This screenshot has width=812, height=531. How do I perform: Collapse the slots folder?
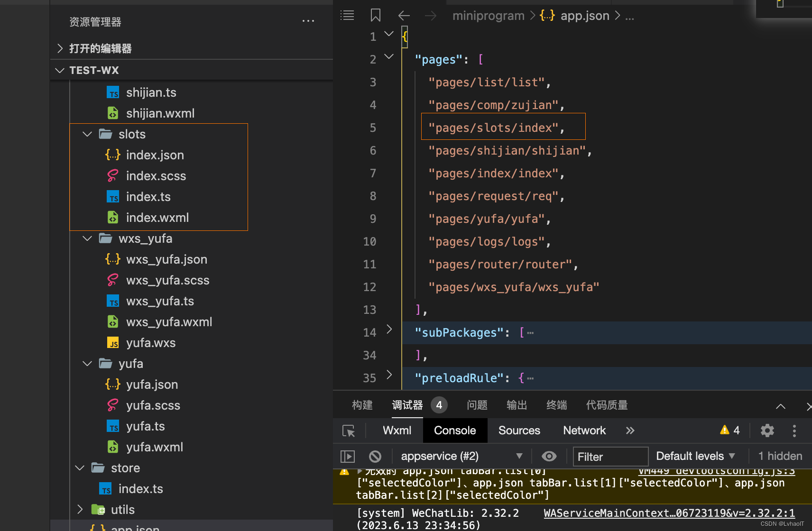pyautogui.click(x=87, y=134)
